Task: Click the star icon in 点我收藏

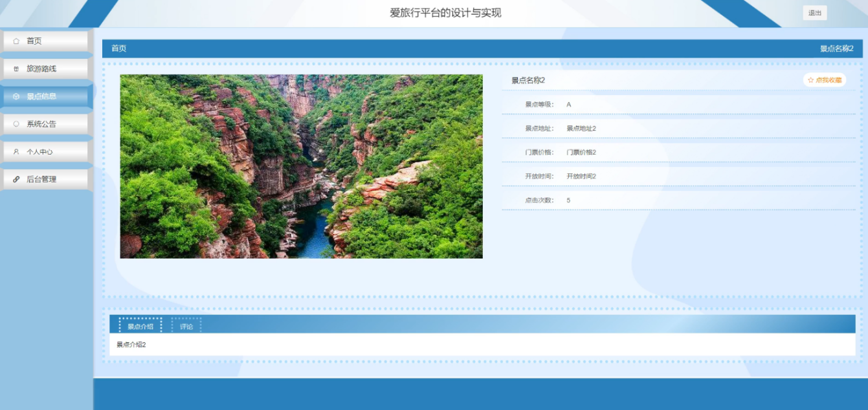Action: (x=810, y=80)
